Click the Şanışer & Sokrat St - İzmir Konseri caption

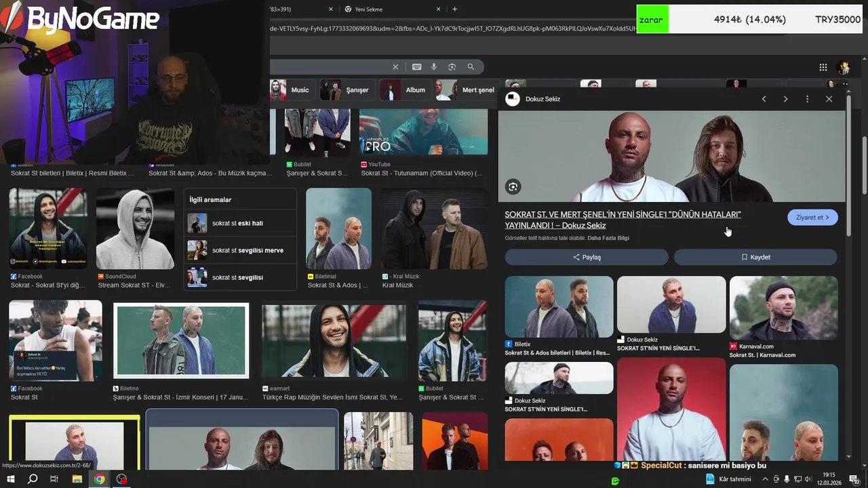click(x=181, y=397)
